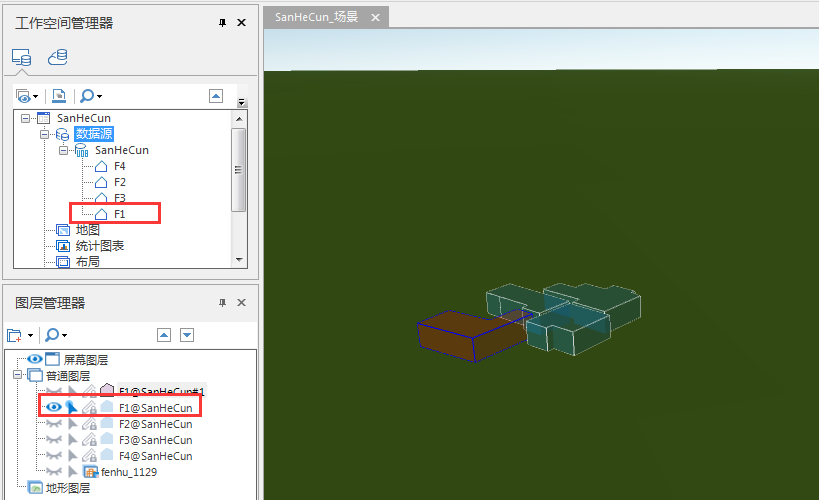Show the F2@SanHeCun layer
The width and height of the screenshot is (819, 500).
[x=54, y=423]
